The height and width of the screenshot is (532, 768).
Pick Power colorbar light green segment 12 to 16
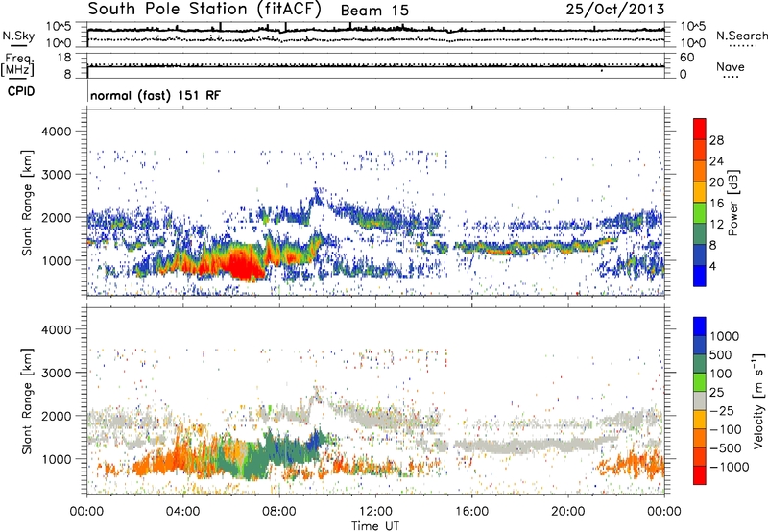700,213
